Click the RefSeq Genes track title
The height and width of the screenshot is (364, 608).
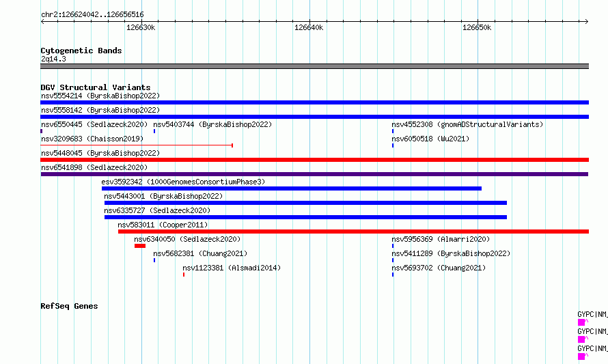coord(69,306)
